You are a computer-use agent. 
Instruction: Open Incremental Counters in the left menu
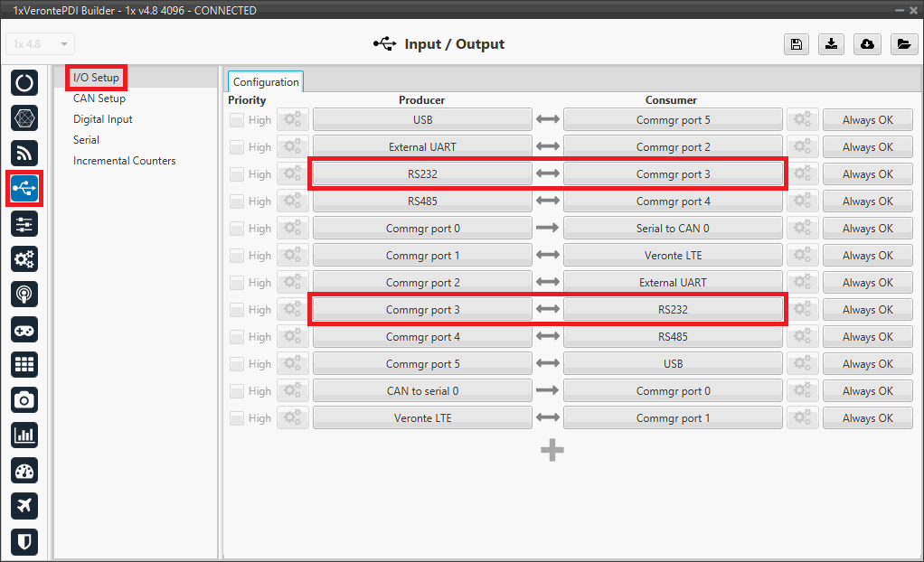(125, 161)
